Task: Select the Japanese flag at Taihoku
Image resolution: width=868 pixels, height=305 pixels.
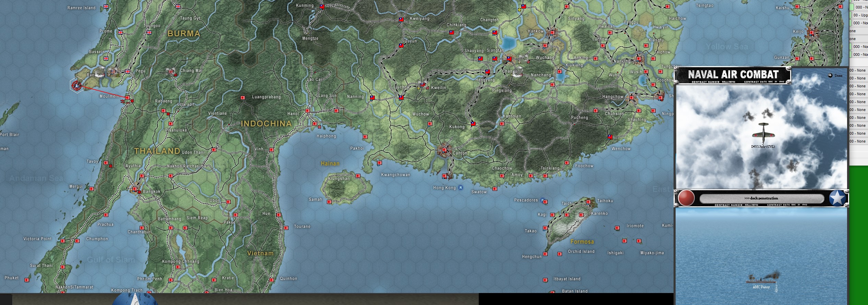Action: pos(589,202)
